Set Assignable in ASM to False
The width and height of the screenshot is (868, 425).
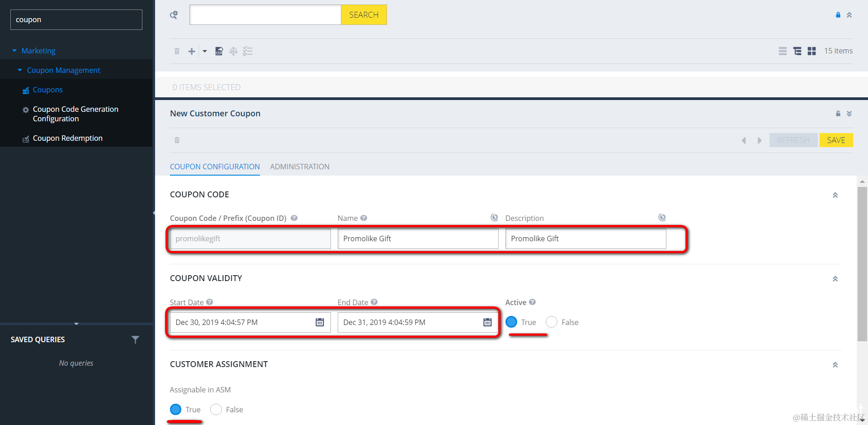point(216,409)
